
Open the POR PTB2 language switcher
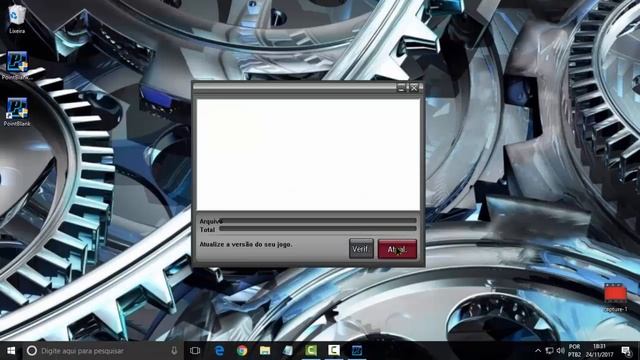(574, 351)
